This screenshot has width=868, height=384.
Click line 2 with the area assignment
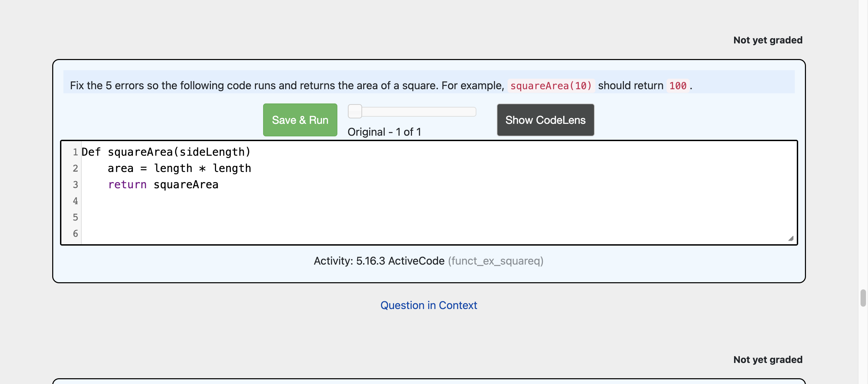[179, 168]
